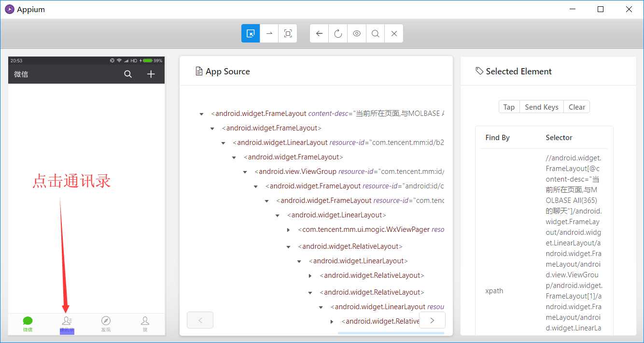This screenshot has width=644, height=343.
Task: Collapse second FrameLayout tree node
Action: pos(212,129)
